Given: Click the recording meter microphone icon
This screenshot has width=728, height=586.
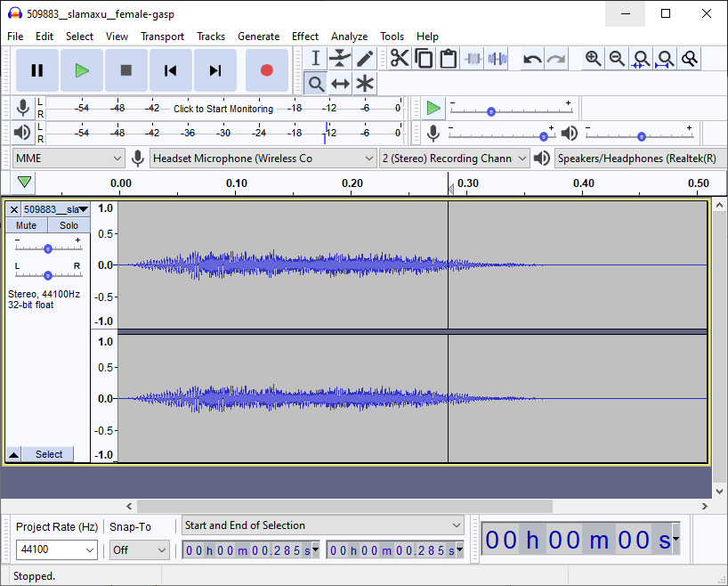Looking at the screenshot, I should pos(23,108).
